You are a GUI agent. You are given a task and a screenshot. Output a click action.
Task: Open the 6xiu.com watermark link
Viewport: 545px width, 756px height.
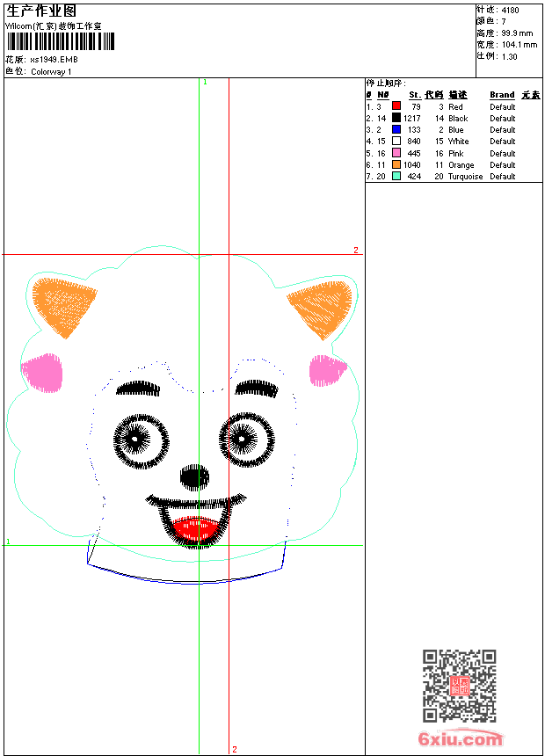[x=460, y=738]
